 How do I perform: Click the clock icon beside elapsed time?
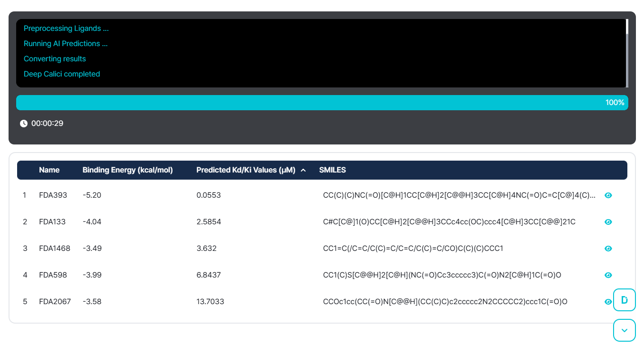(x=24, y=124)
